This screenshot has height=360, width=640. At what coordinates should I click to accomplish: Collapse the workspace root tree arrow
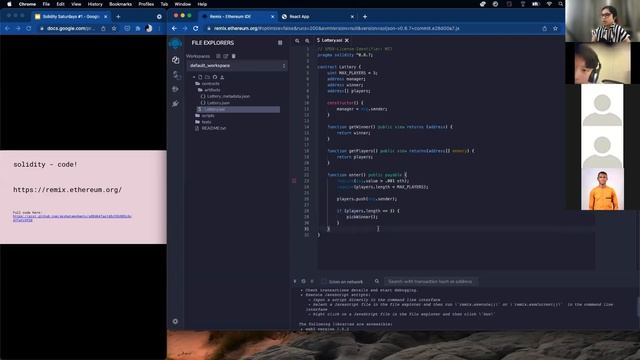194,77
